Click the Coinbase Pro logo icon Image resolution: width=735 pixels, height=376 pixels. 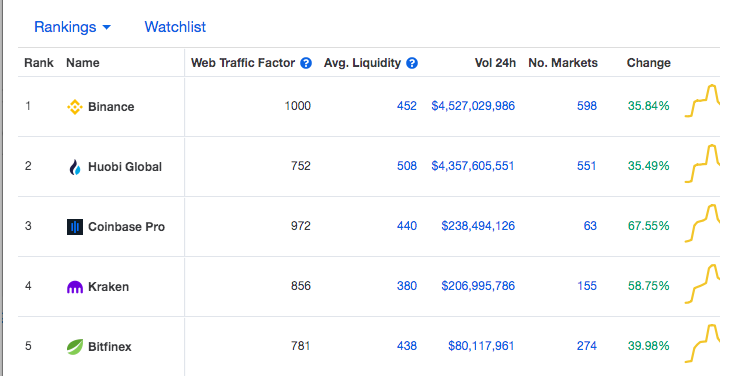[75, 227]
